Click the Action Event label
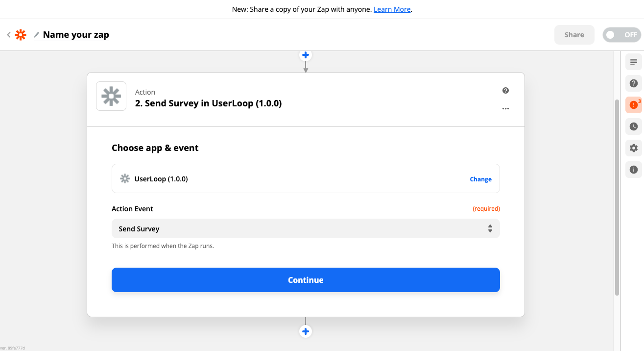Screen dimensions: 644x351 132,209
